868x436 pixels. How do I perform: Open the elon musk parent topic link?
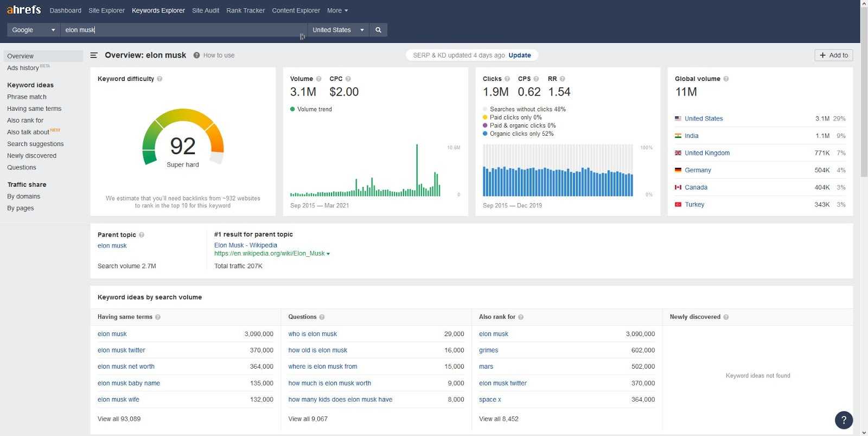pyautogui.click(x=112, y=246)
